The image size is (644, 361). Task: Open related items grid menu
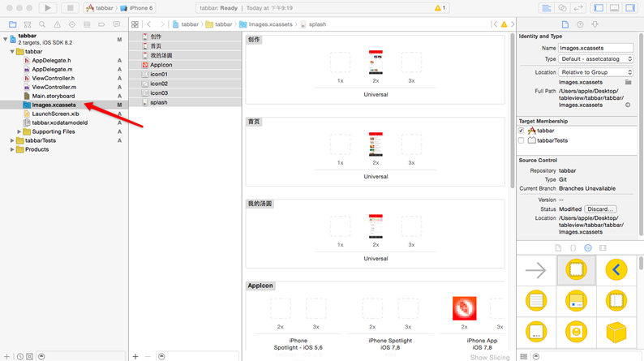coord(135,24)
